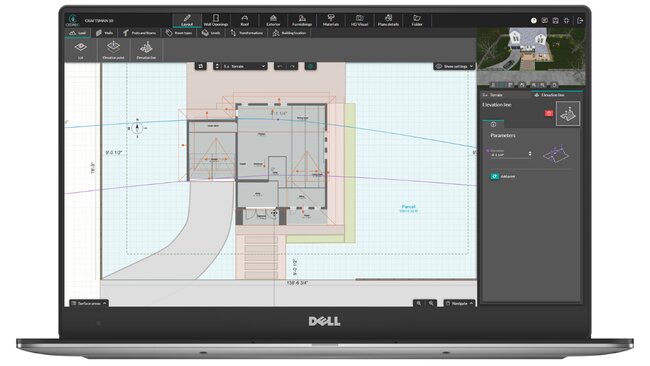Viewport: 650px width, 366px height.
Task: Open the Wall Openings tab
Action: click(x=216, y=20)
